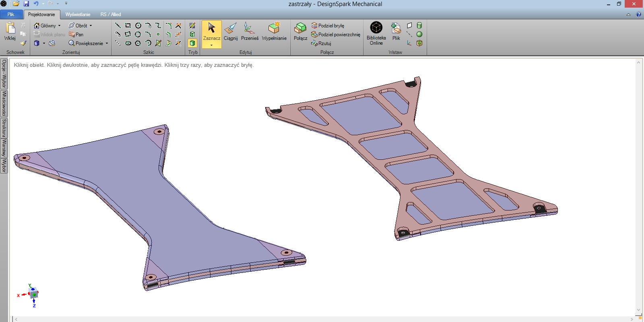644x322 pixels.
Task: Enable 3D mode in Tryb group
Action: 192,43
